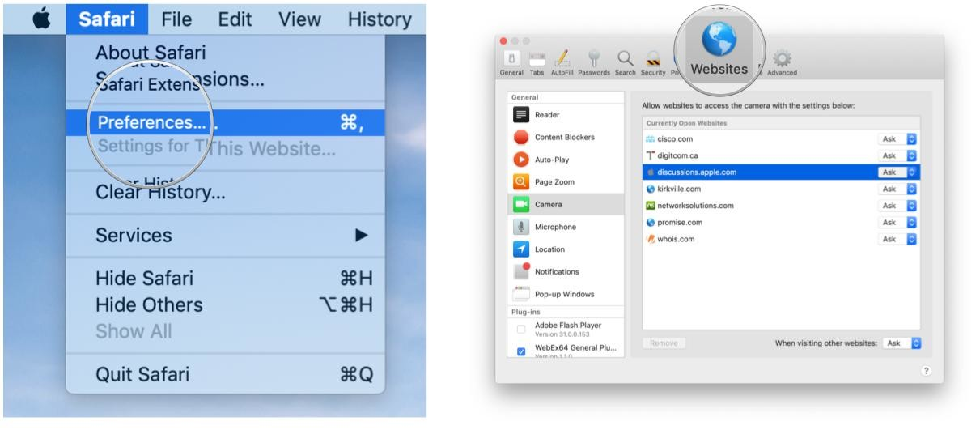Select Pop-up Windows in the sidebar
Viewport: 980px width, 430px height.
566,294
